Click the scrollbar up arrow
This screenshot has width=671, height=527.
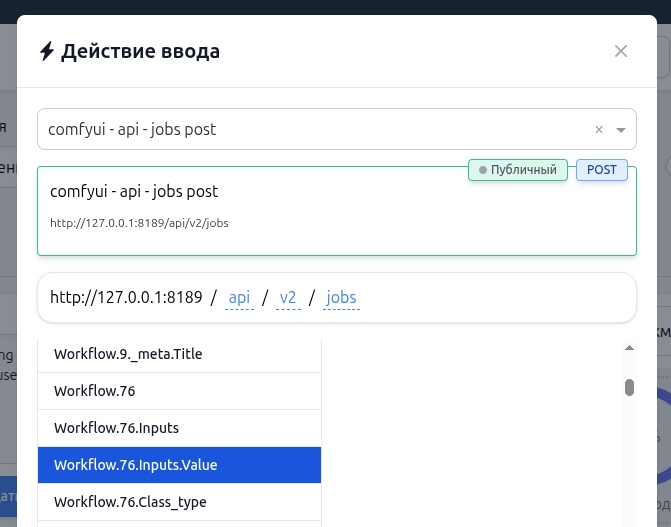(x=629, y=348)
